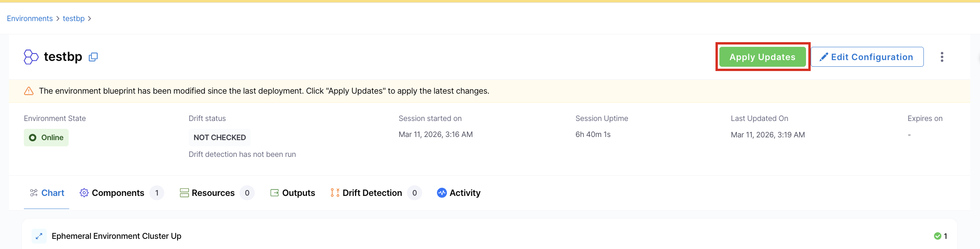Expand the Ephemeral Environment Cluster Up chart

39,236
